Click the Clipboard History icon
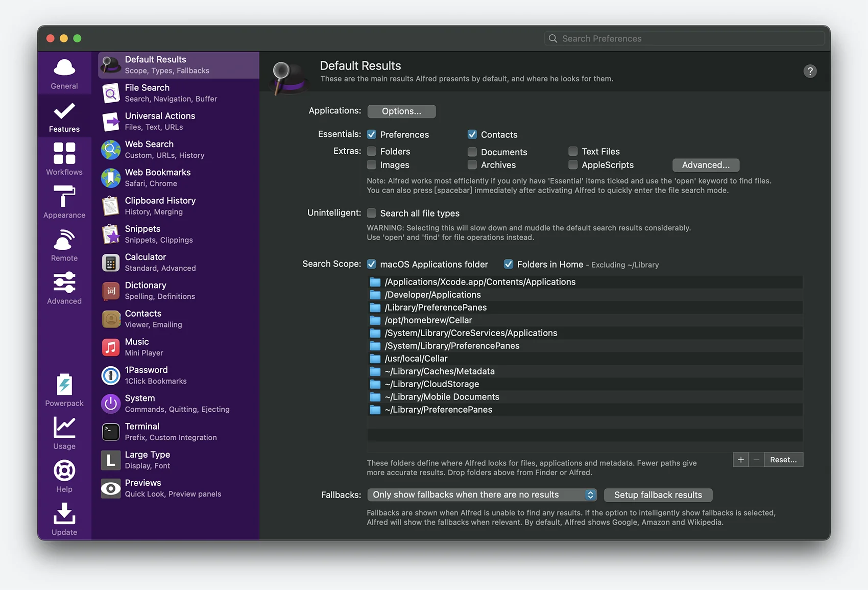 pos(111,206)
